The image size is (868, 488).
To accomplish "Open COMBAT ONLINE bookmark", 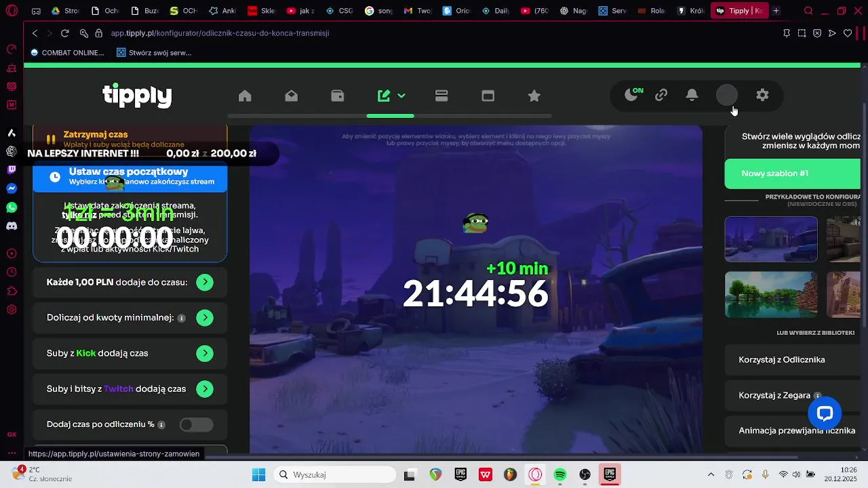I will click(67, 52).
